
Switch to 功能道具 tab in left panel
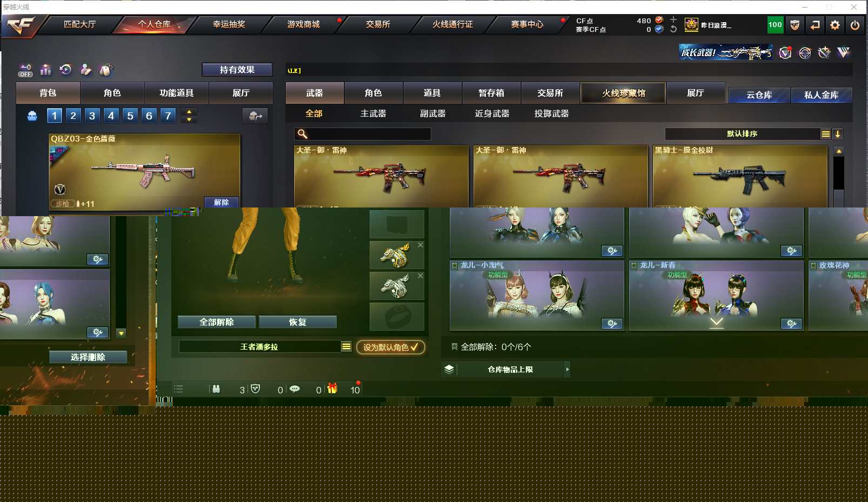[177, 93]
